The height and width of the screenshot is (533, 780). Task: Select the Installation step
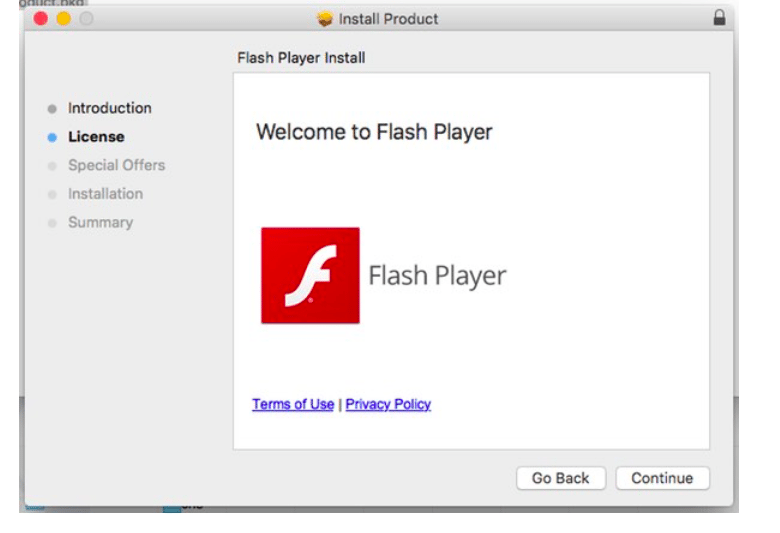coord(105,194)
